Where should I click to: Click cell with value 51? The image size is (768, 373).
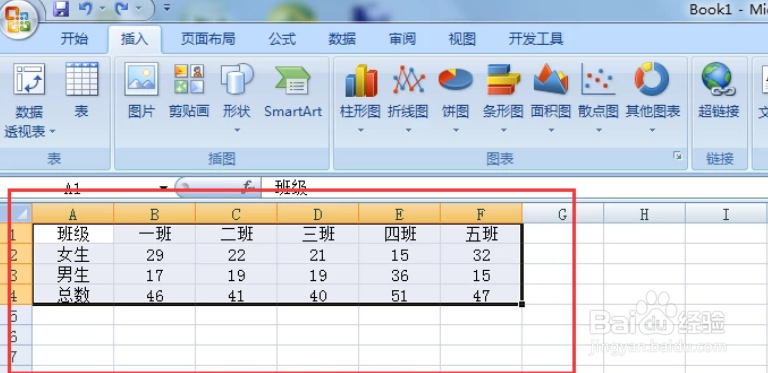pos(400,295)
